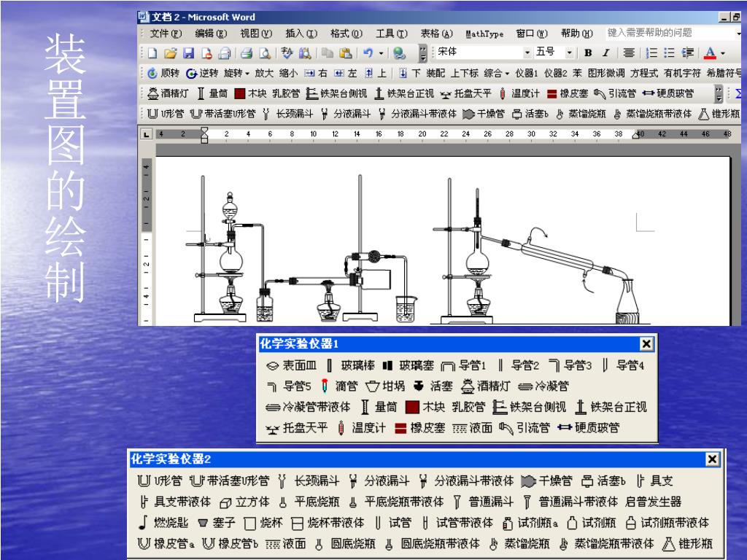Viewport: 747px width, 560px height.
Task: Select 立方体 in 化学实验仪器2 panel
Action: 244,502
